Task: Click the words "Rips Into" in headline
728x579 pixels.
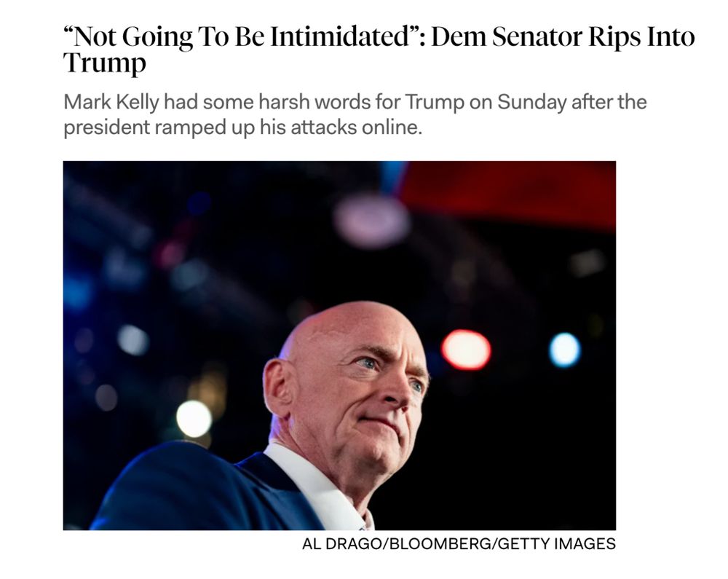Action: (641, 36)
